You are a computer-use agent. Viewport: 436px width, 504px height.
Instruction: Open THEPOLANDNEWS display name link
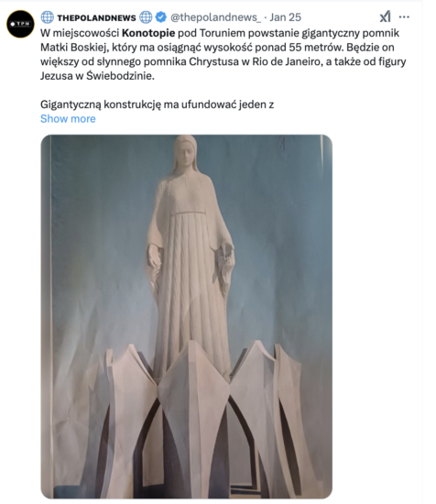point(96,17)
